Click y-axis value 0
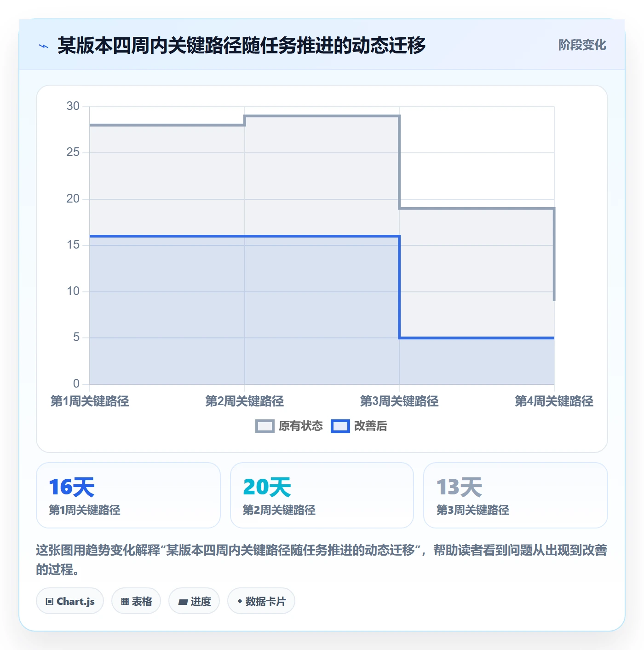The height and width of the screenshot is (650, 644). point(76,384)
